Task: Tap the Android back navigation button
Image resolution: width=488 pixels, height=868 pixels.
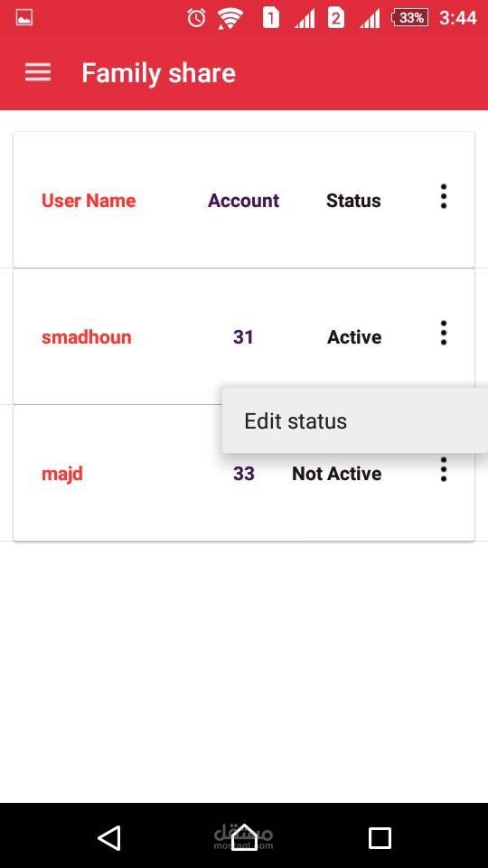Action: pos(109,837)
